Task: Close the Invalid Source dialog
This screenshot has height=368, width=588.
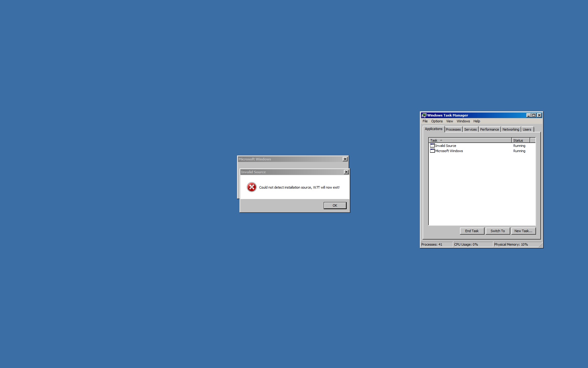Action: [x=346, y=172]
